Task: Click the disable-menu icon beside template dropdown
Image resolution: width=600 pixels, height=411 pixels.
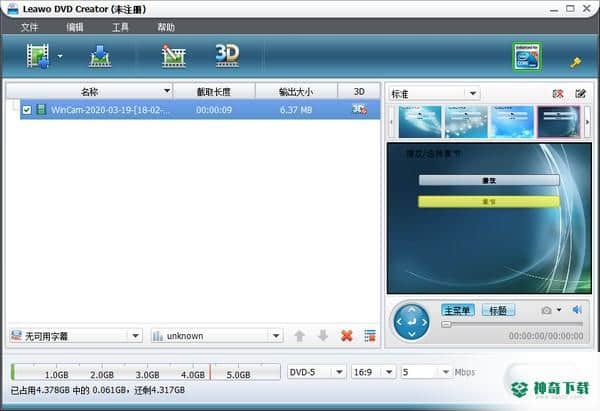Action: pos(558,93)
